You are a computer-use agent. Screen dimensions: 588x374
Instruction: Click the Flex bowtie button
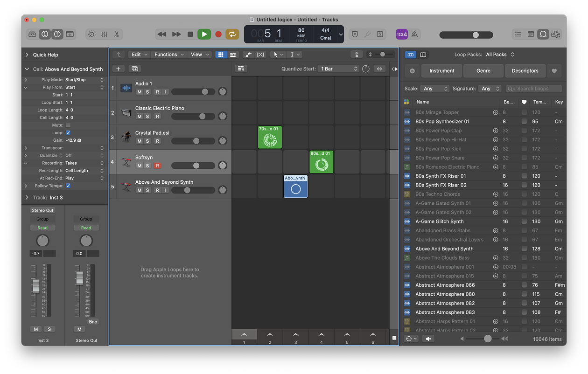(x=260, y=55)
